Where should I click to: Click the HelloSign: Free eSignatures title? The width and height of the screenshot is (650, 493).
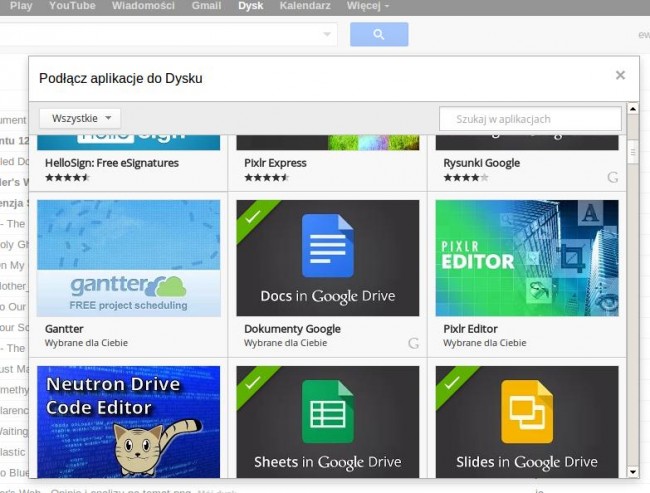pos(112,163)
